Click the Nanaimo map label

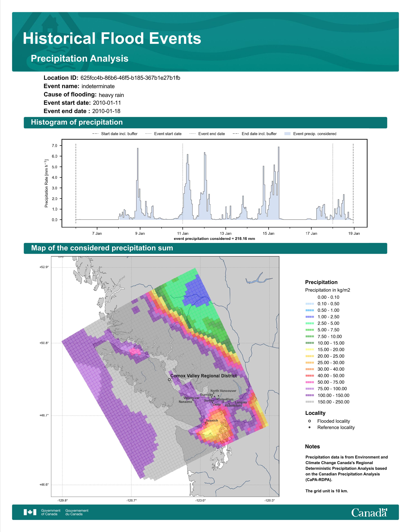tap(185, 402)
